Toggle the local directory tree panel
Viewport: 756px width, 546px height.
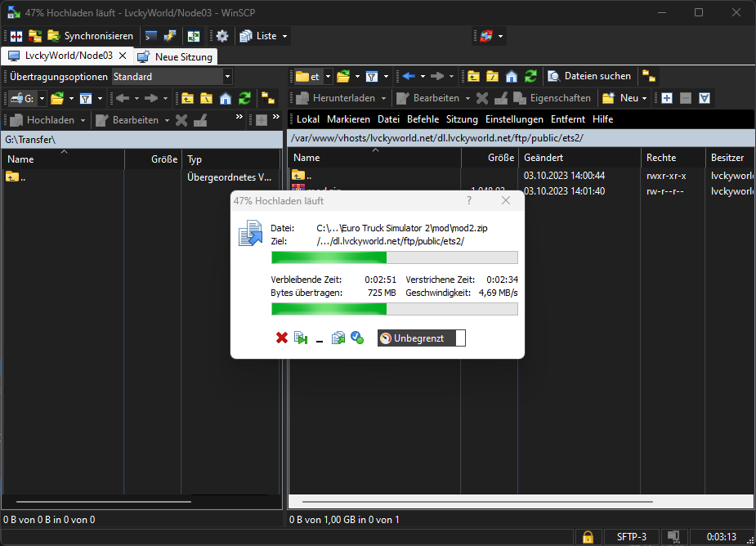tap(266, 98)
